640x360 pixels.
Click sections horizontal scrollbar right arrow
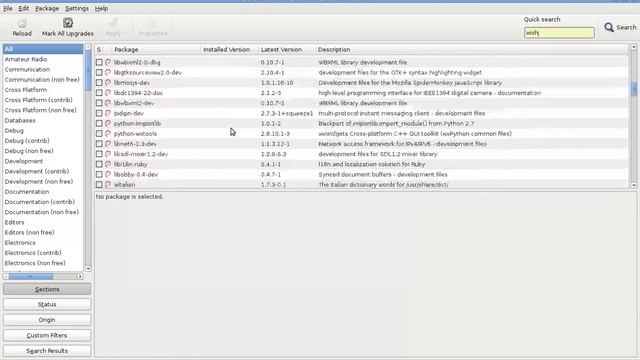[x=80, y=276]
